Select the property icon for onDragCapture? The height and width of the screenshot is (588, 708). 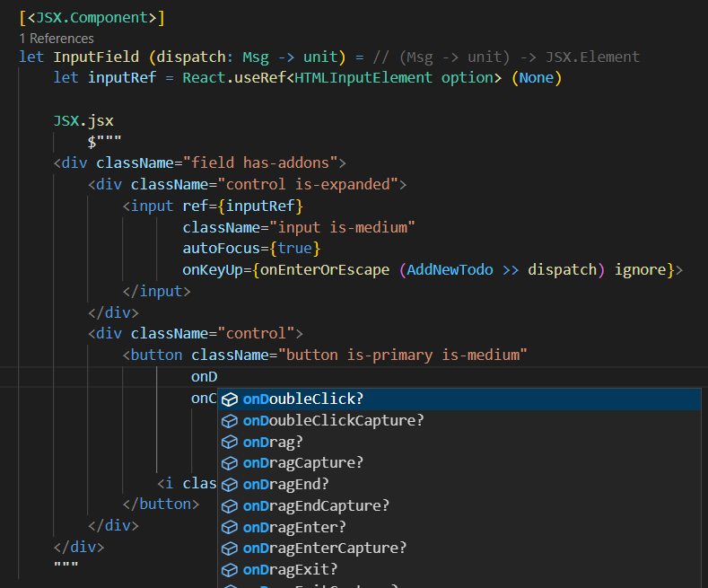[x=230, y=463]
